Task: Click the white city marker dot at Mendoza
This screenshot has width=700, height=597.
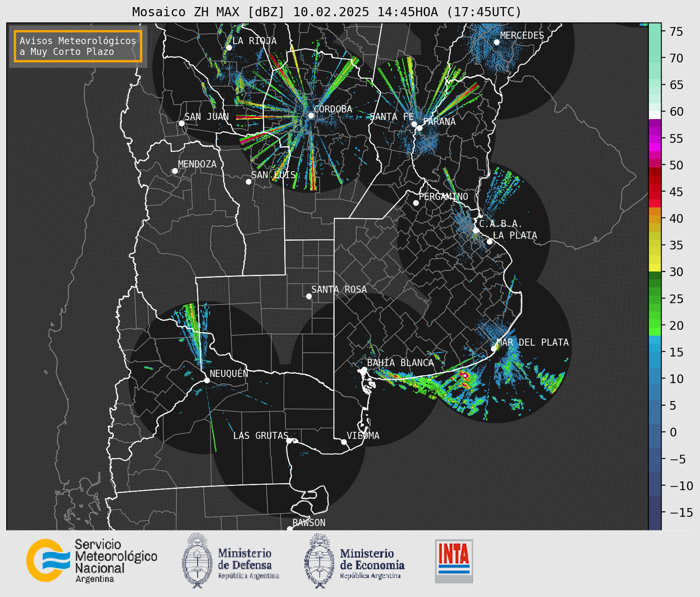Action: click(175, 171)
